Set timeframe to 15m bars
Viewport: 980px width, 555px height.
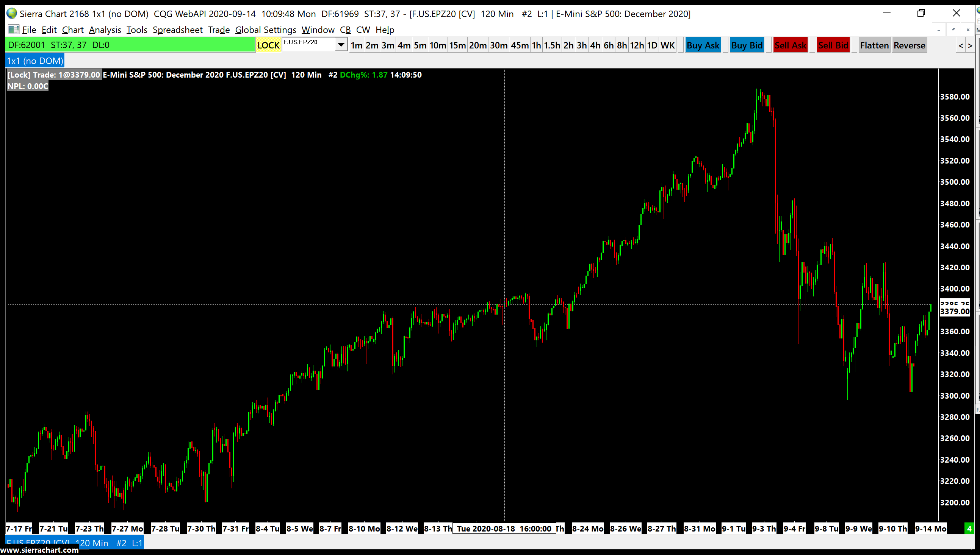(457, 45)
